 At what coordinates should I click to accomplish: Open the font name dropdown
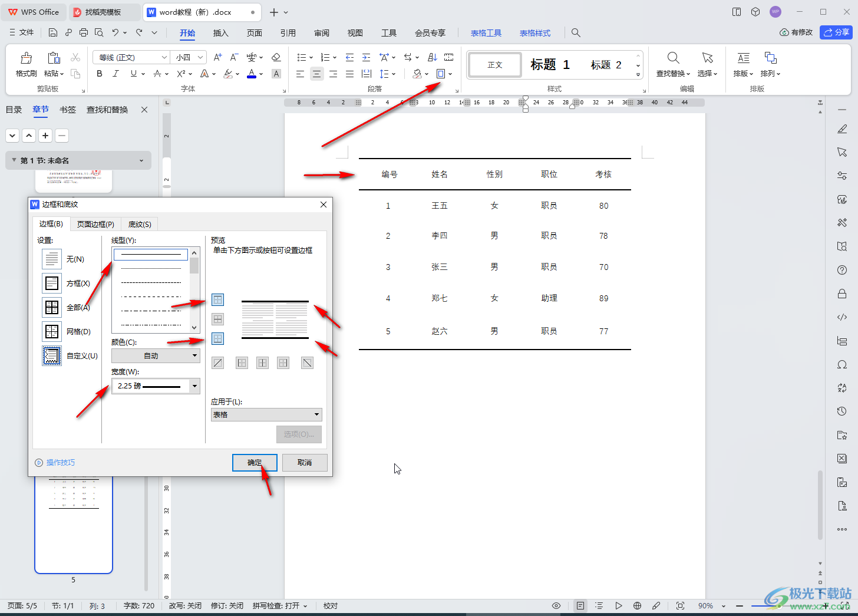pos(164,57)
